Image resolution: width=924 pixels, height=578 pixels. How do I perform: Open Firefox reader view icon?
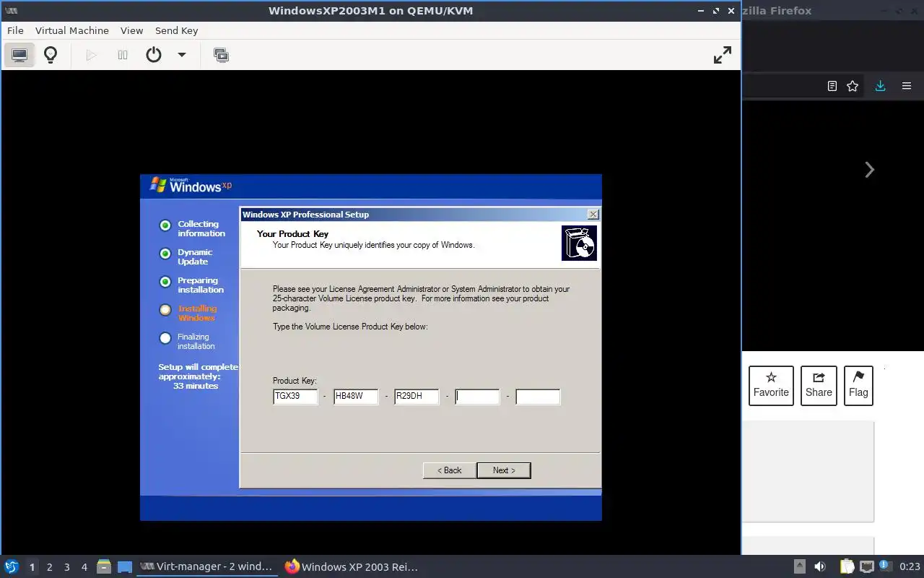[x=832, y=86]
